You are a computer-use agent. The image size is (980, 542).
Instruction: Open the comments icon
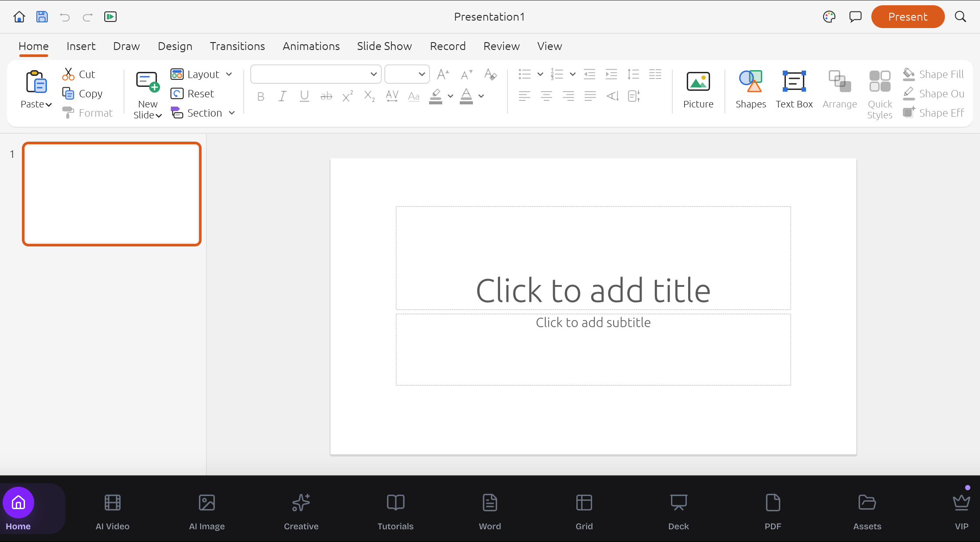coord(855,17)
